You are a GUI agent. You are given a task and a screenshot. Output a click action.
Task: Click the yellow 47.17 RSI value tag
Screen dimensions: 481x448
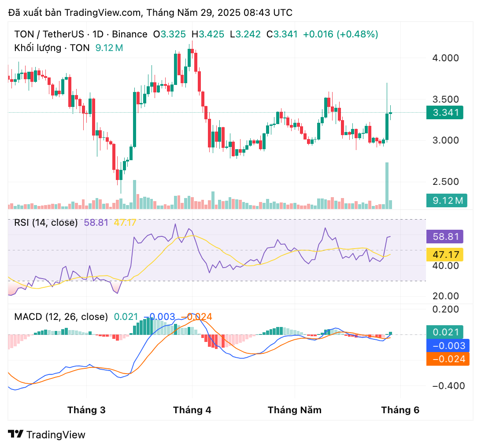pyautogui.click(x=446, y=254)
